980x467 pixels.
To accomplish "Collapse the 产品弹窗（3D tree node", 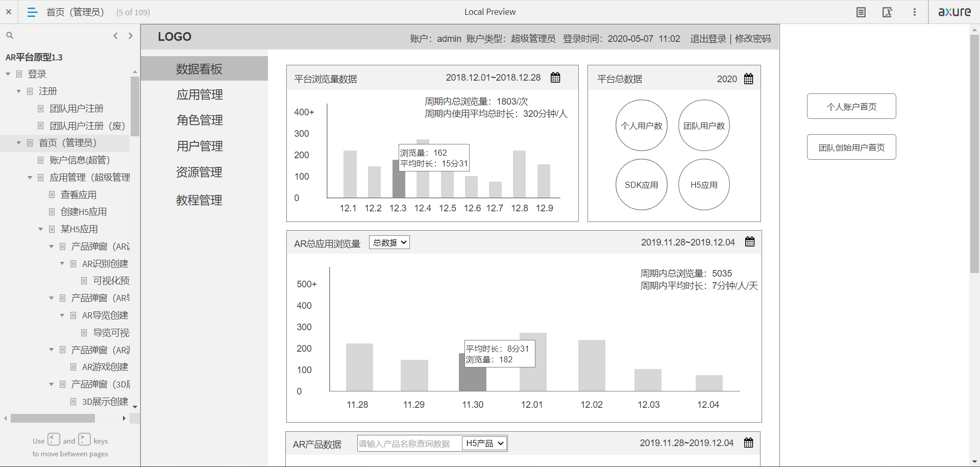I will 51,384.
